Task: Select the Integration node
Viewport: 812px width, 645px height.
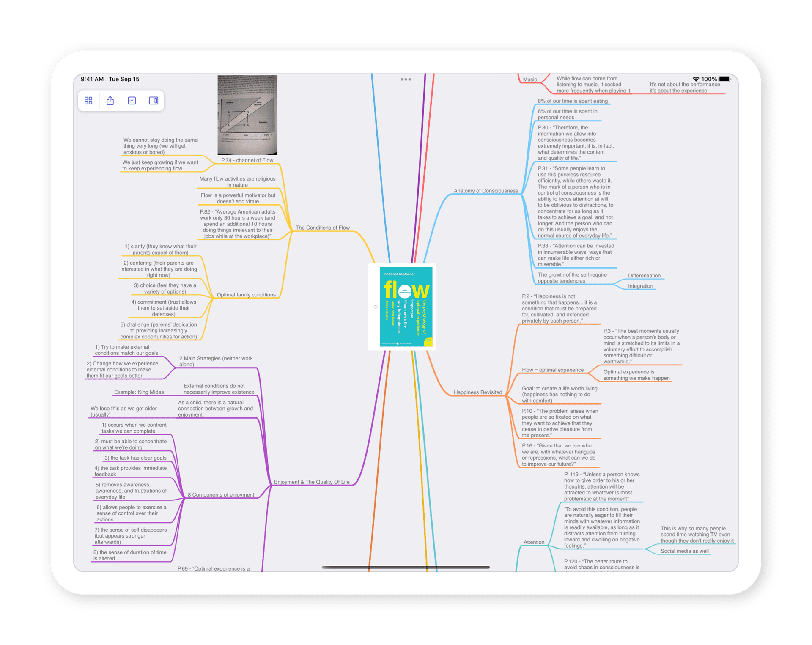Action: (640, 286)
